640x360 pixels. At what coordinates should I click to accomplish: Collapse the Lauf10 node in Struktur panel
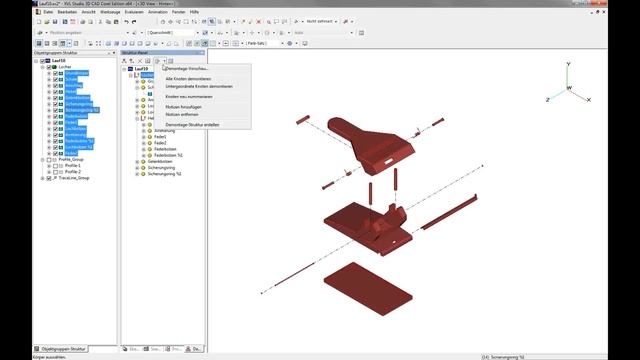[x=124, y=69]
